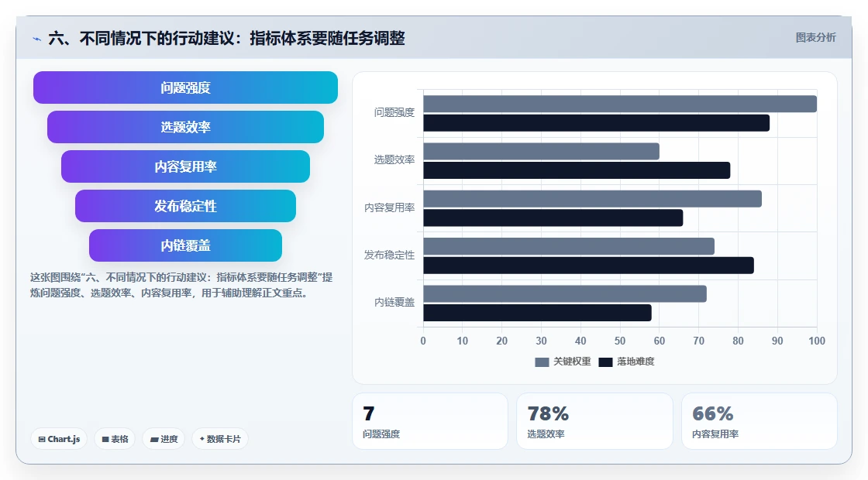Select the 内链覆盖 funnel stage
Viewport: 868px width, 480px height.
tap(185, 245)
